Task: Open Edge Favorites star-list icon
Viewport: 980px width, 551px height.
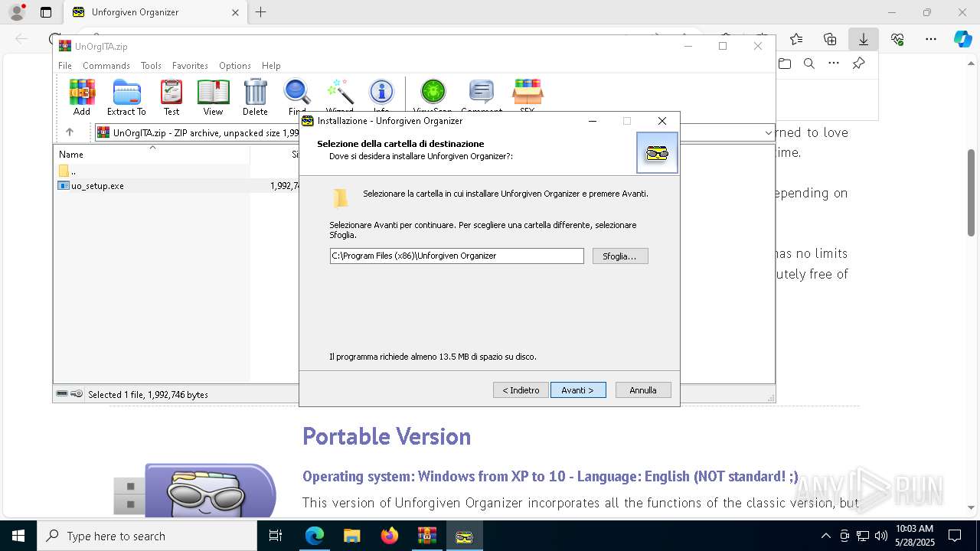Action: pyautogui.click(x=796, y=39)
